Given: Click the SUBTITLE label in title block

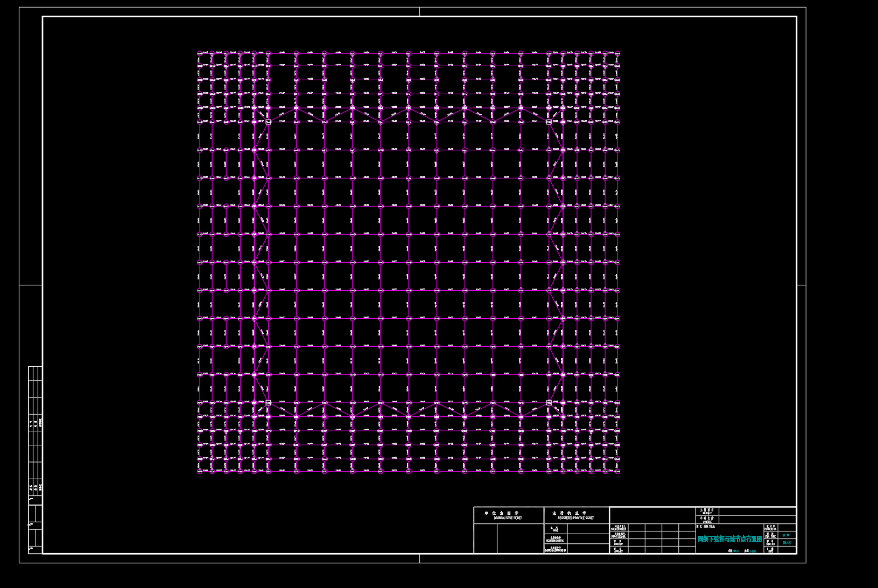Looking at the screenshot, I should [707, 522].
